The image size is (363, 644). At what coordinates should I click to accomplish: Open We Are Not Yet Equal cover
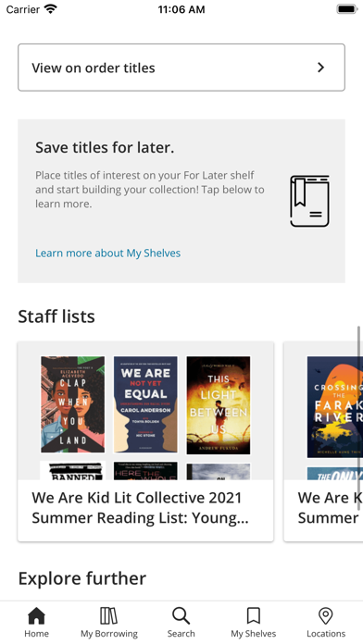point(145,404)
